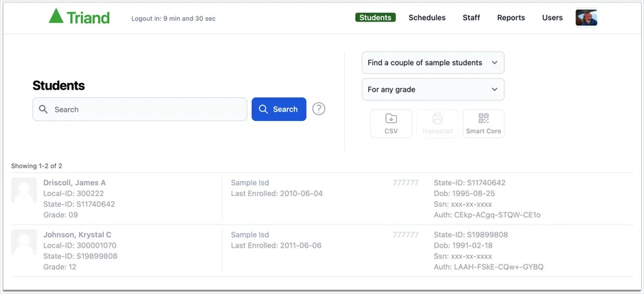Click 'Last Enrolled: 2010-06-04' text
The width and height of the screenshot is (644, 294).
tap(277, 193)
